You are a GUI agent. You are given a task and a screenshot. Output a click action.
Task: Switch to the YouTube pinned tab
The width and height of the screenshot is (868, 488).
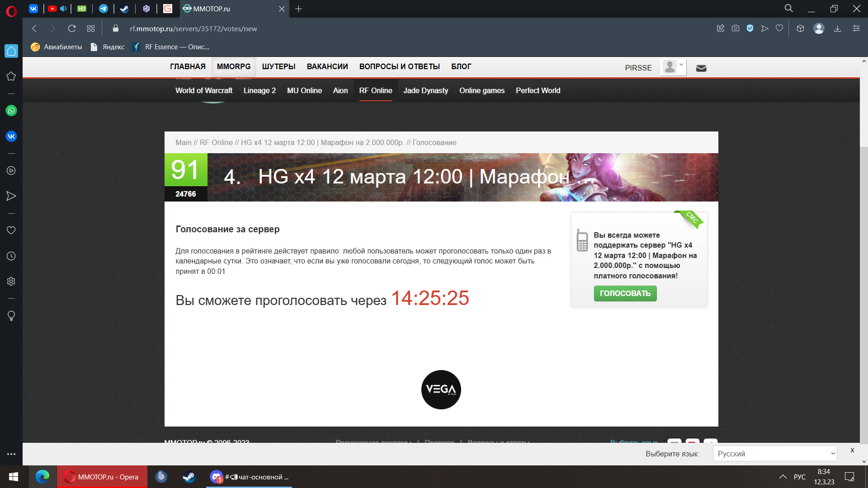tap(52, 9)
